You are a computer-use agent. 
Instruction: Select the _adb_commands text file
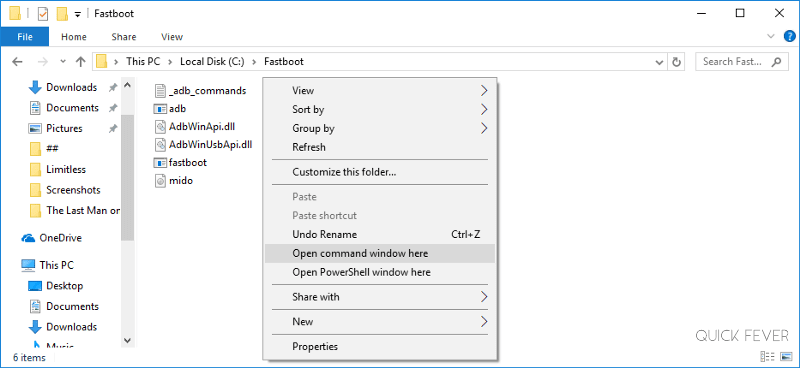[x=201, y=91]
